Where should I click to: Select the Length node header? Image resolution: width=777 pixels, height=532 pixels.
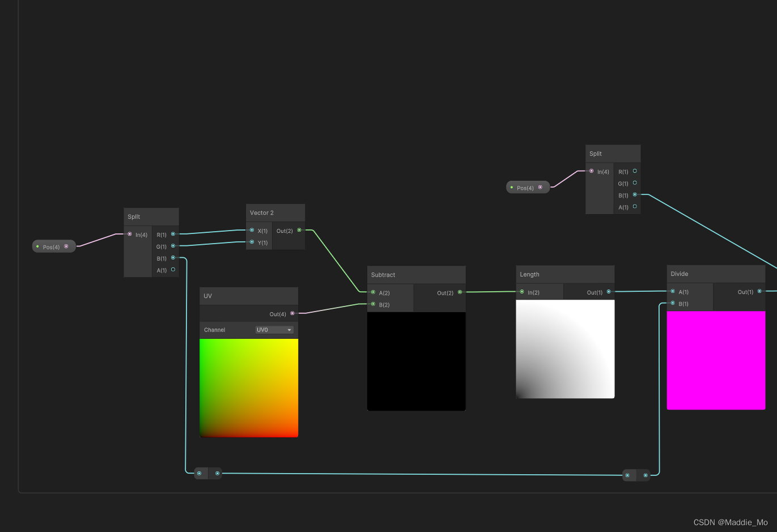[x=565, y=274]
